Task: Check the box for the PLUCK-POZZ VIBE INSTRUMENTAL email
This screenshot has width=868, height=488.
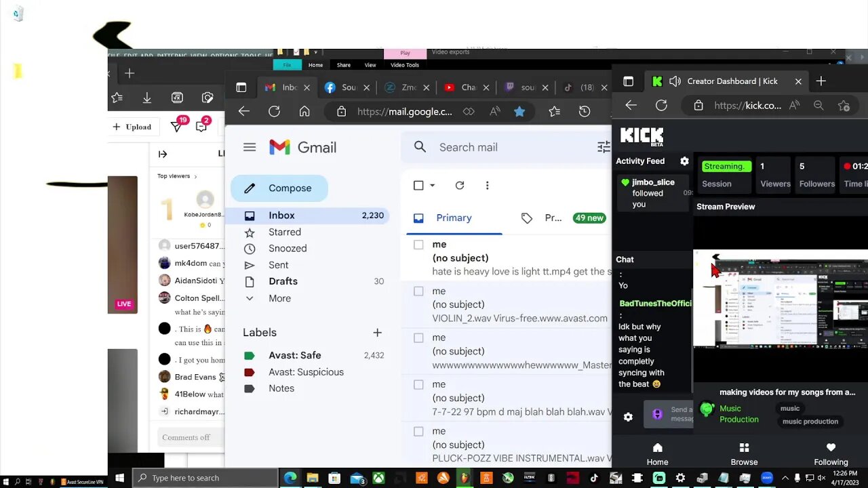Action: coord(418,432)
